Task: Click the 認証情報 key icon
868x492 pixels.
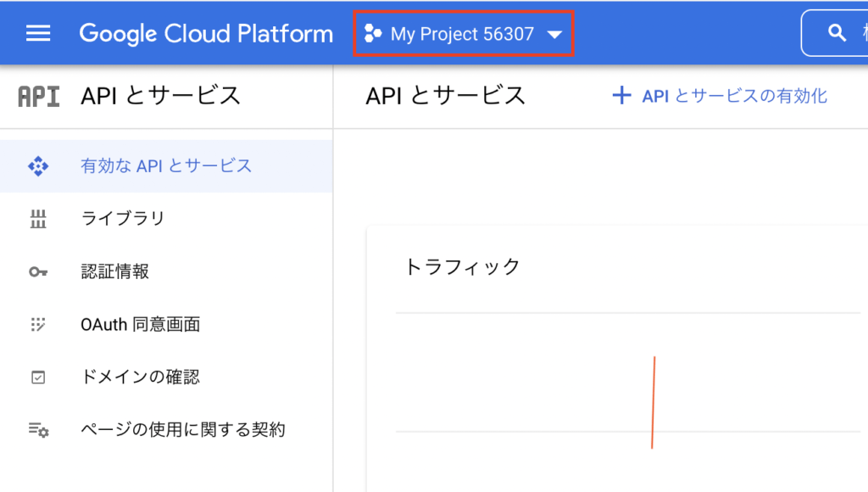Action: coord(38,272)
